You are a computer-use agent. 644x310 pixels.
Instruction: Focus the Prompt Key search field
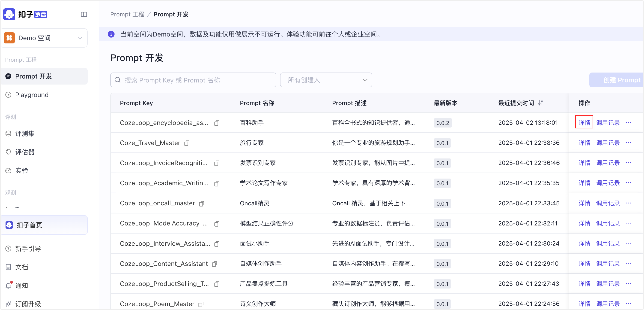pyautogui.click(x=193, y=80)
